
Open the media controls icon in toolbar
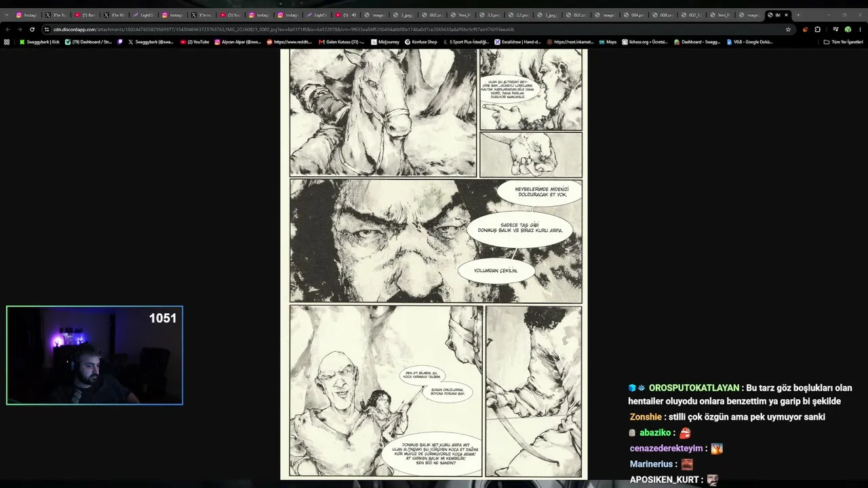tap(835, 29)
